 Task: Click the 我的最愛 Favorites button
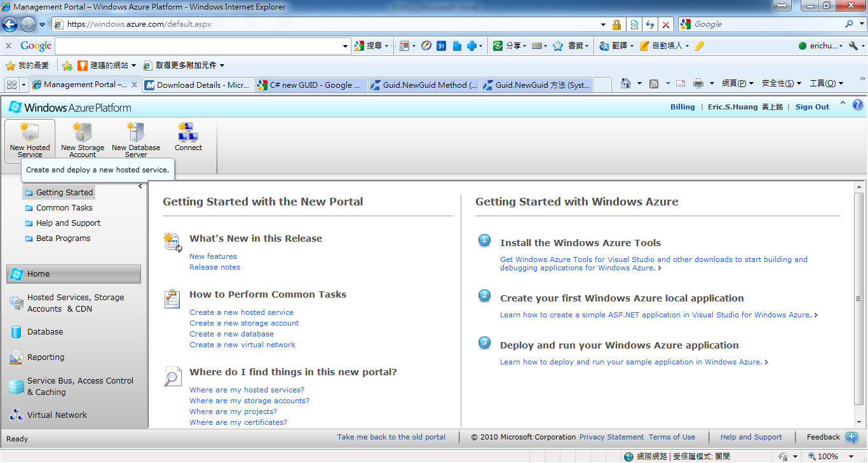[27, 66]
